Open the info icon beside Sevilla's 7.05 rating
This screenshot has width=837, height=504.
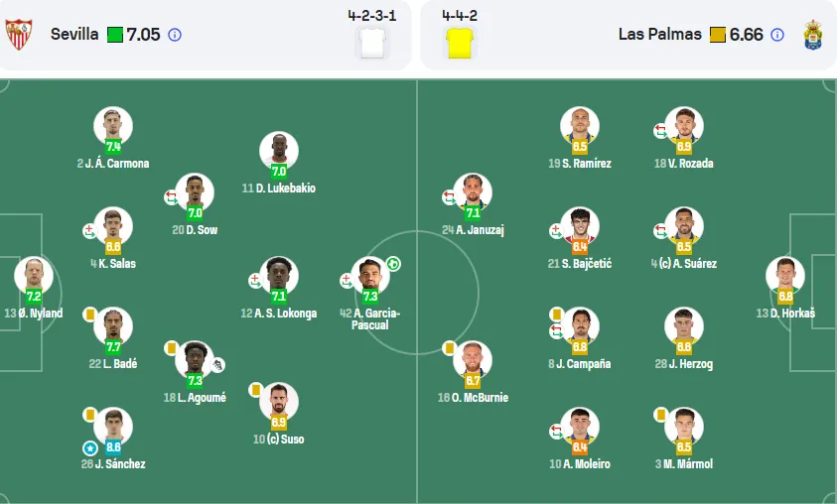click(x=175, y=35)
